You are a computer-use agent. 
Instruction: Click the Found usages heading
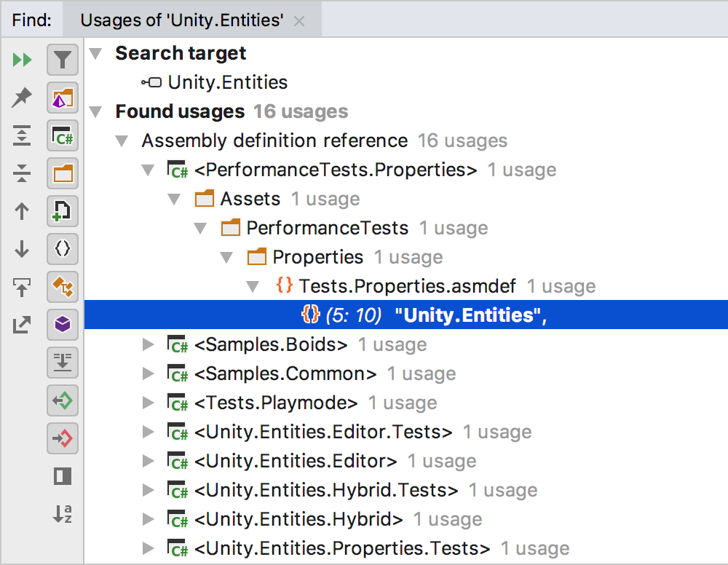click(x=180, y=111)
